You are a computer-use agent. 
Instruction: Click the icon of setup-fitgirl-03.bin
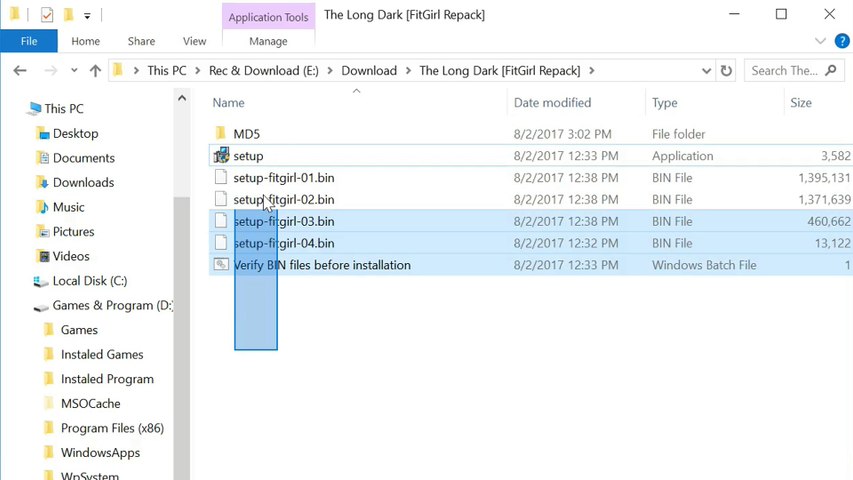click(220, 220)
